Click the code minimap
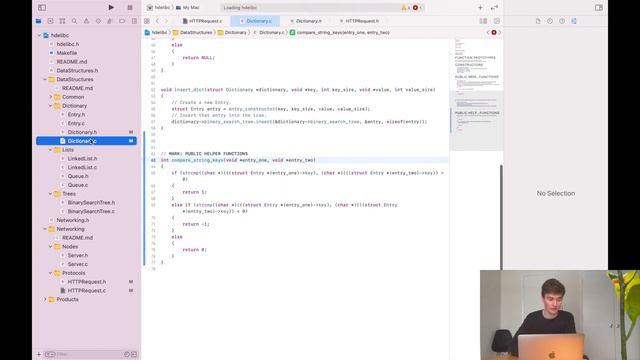The width and height of the screenshot is (640, 360). (476, 95)
